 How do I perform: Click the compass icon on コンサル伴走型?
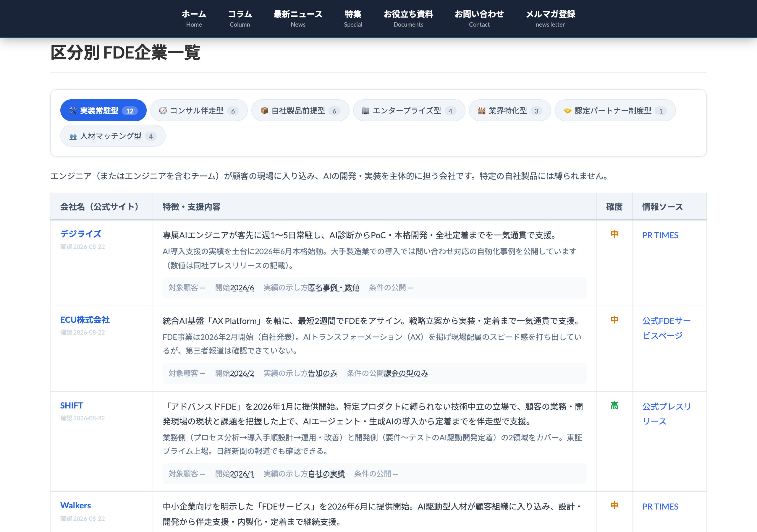pyautogui.click(x=163, y=111)
